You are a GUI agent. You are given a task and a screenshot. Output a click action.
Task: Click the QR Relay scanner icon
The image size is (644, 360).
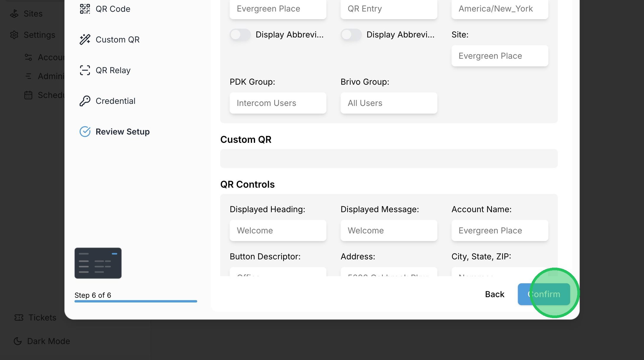[x=85, y=70]
